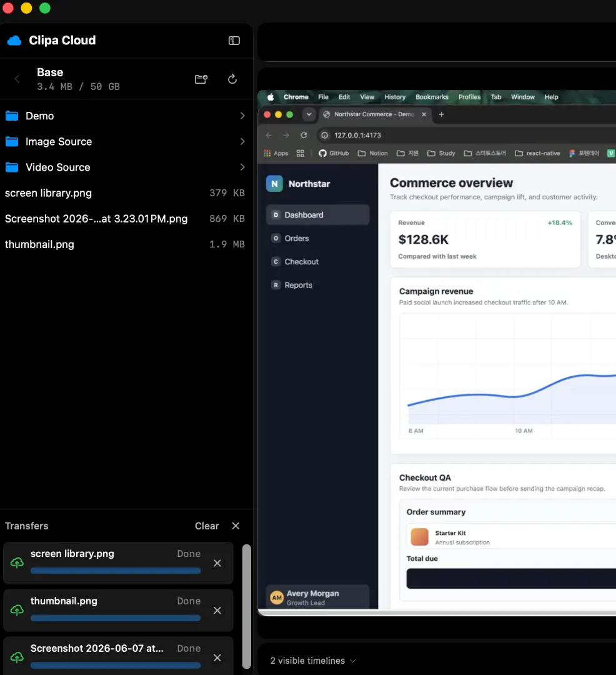The image size is (616, 675).
Task: Remove the Screenshot 2026-06-07 transfer
Action: point(217,657)
